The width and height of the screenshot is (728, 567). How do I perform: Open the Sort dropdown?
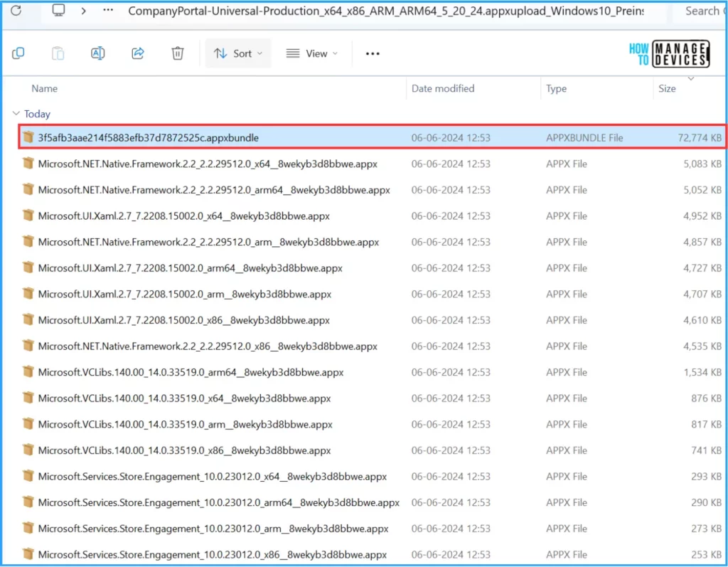click(x=238, y=53)
